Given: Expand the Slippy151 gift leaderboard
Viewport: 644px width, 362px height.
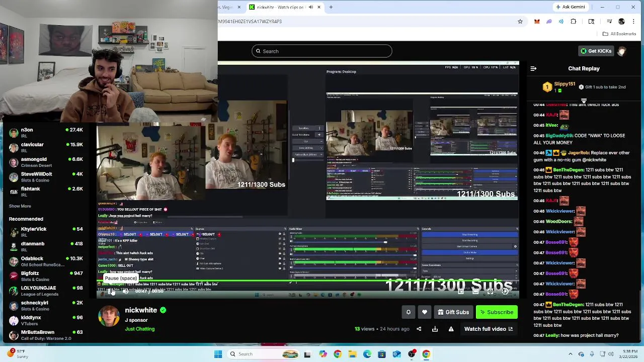Looking at the screenshot, I should (584, 100).
